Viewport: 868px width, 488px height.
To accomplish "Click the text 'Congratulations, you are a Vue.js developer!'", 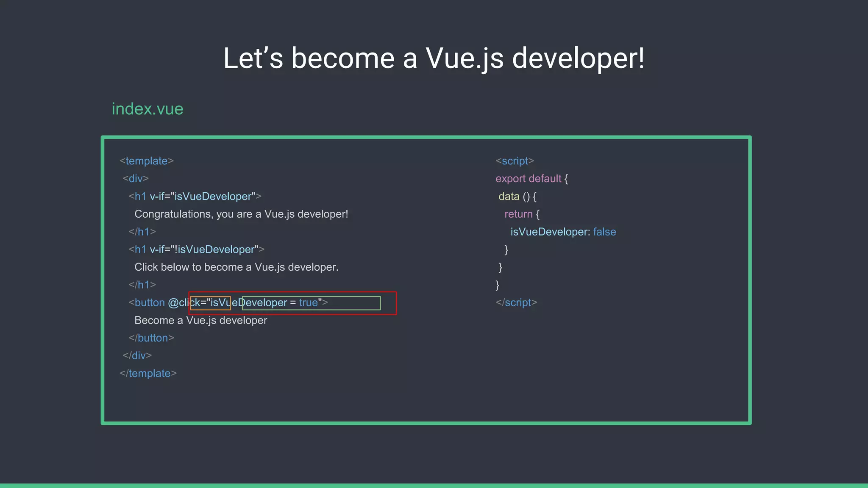I will (241, 214).
